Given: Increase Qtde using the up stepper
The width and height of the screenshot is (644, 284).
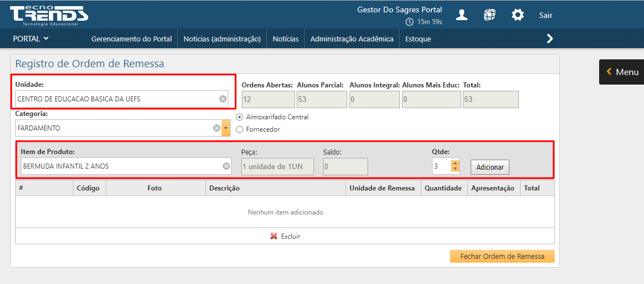Looking at the screenshot, I should [455, 163].
